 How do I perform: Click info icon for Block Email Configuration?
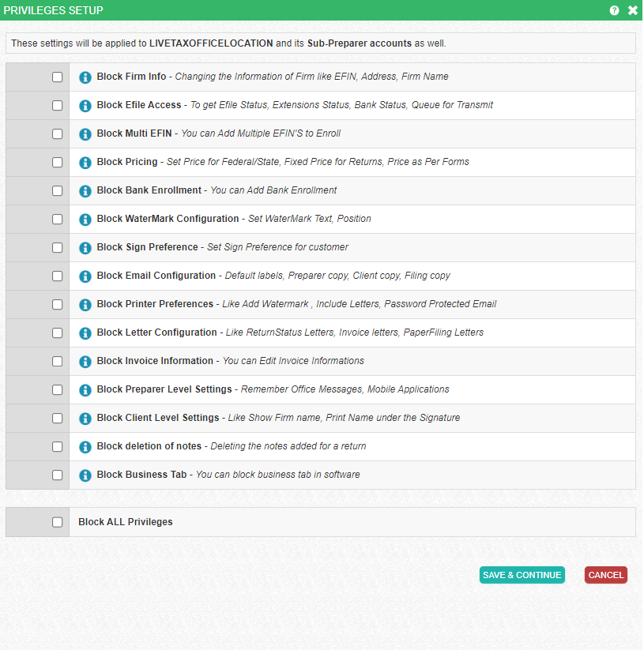coord(85,276)
